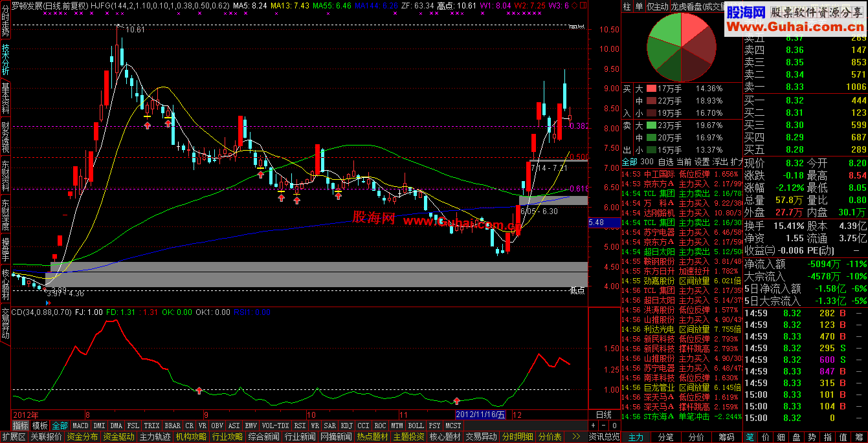Open the 东财深度 sidebar tab
Viewport: 868px width, 443px height.
pos(5,215)
